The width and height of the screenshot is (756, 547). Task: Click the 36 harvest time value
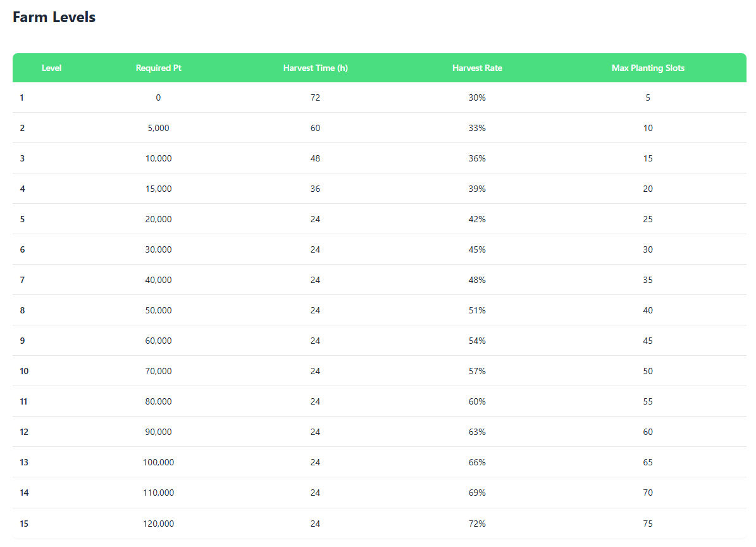click(x=315, y=189)
